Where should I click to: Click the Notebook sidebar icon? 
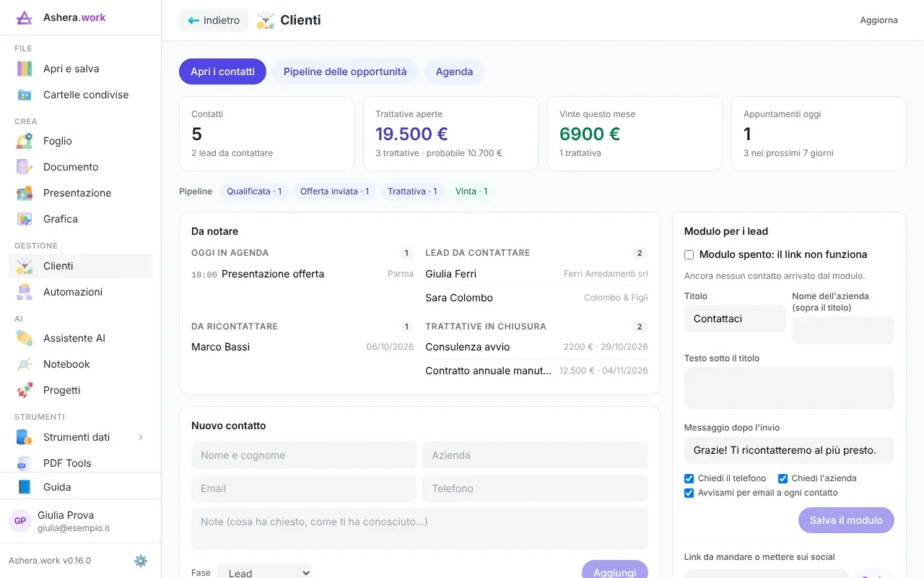[x=25, y=364]
